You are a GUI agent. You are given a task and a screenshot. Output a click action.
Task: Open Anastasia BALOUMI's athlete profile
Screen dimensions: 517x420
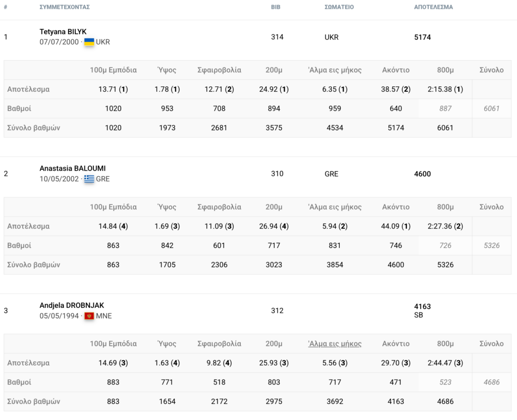[73, 169]
